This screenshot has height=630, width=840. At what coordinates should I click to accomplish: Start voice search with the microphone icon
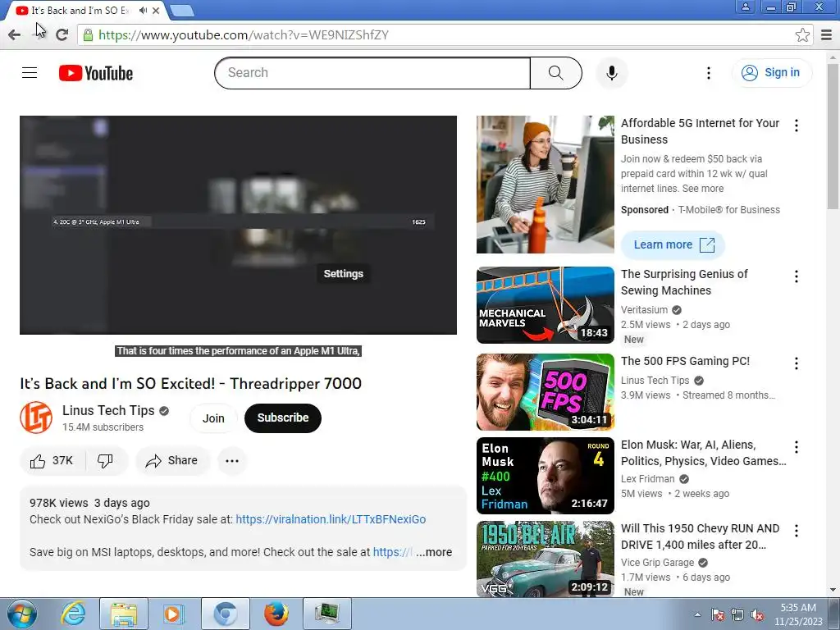click(x=611, y=73)
